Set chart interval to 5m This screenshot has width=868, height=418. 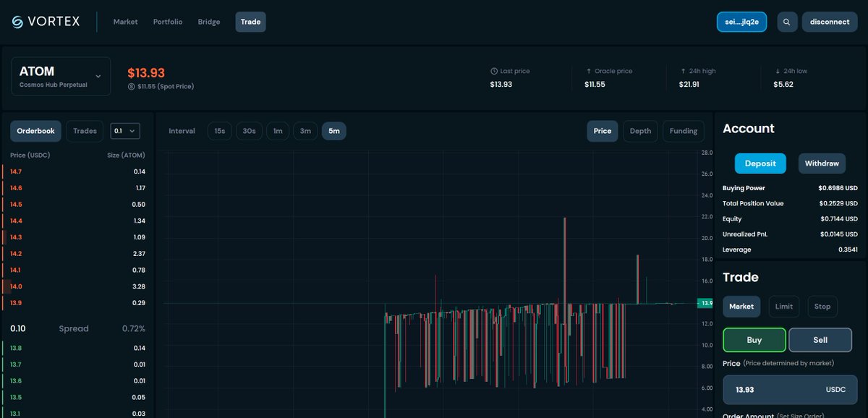(x=333, y=131)
